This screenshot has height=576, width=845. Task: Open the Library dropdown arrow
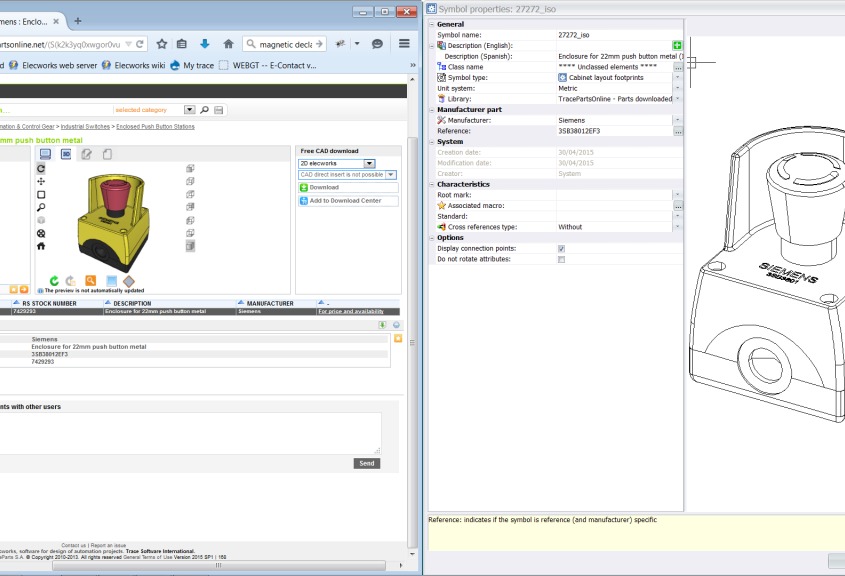click(x=677, y=99)
